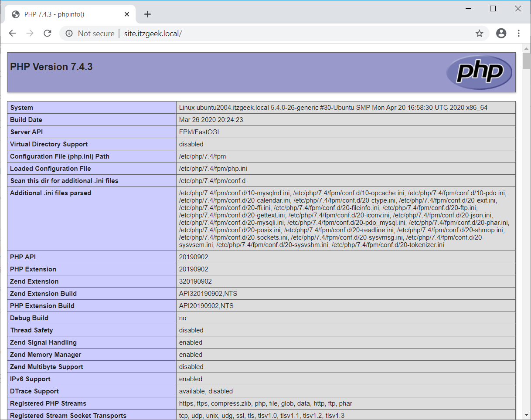531x420 pixels.
Task: Bookmark this page with the star icon
Action: pyautogui.click(x=479, y=34)
